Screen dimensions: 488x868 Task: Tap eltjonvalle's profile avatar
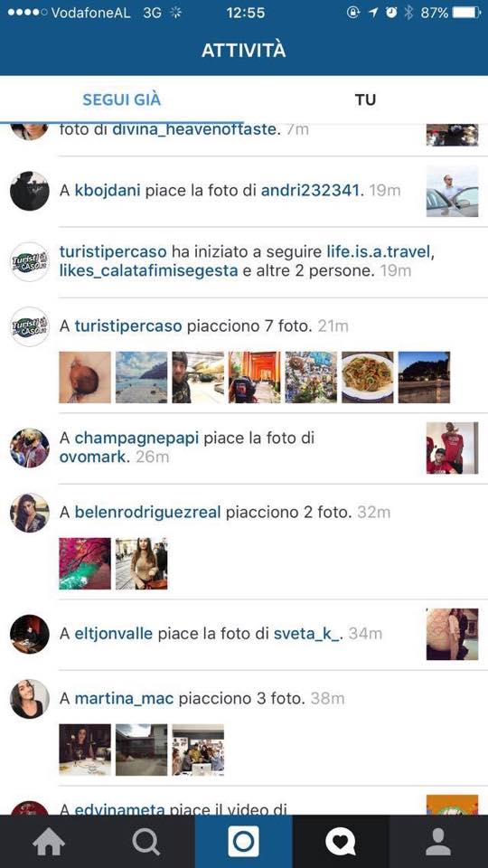tap(30, 634)
